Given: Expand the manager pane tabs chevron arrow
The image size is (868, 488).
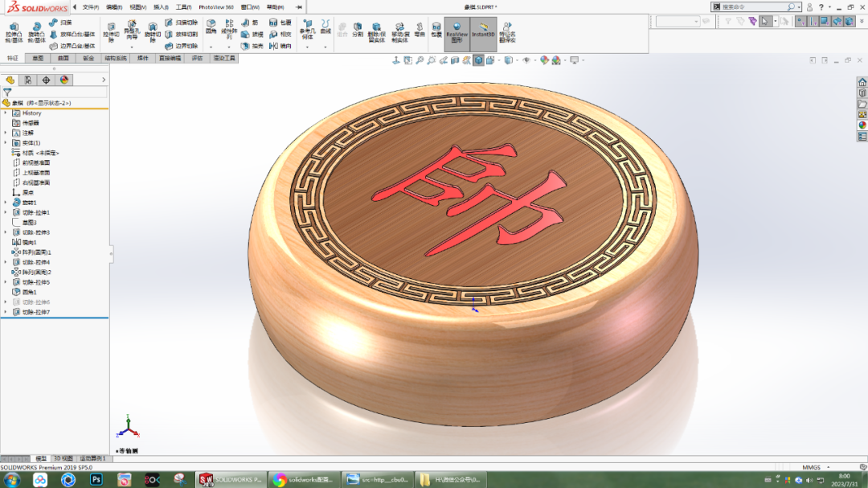Looking at the screenshot, I should (x=104, y=80).
